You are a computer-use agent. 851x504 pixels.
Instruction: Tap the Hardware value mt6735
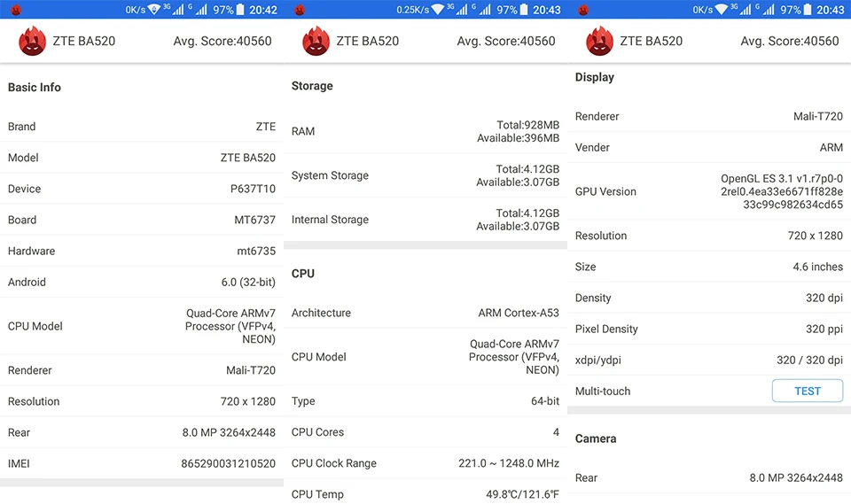tap(256, 252)
